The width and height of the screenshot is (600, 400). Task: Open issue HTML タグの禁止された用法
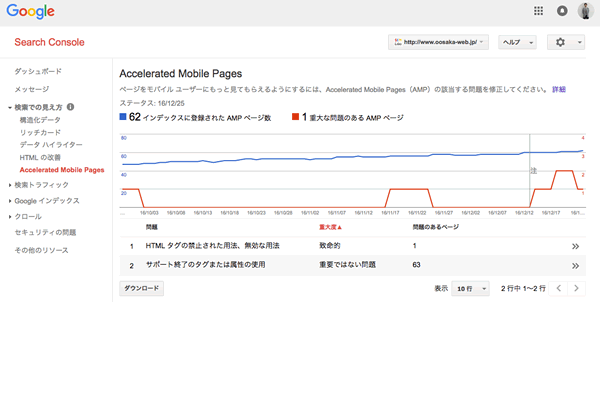[212, 246]
